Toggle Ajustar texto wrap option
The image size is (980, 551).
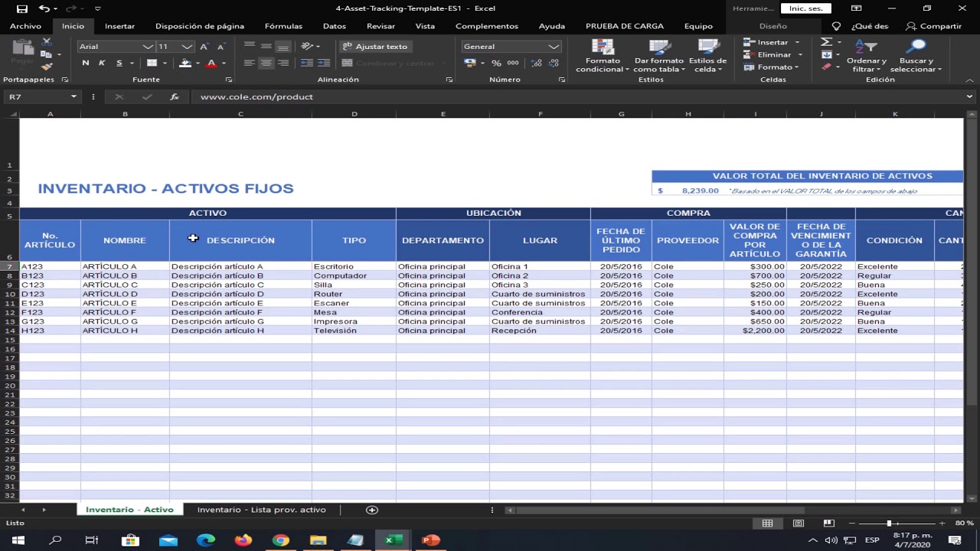[x=374, y=47]
